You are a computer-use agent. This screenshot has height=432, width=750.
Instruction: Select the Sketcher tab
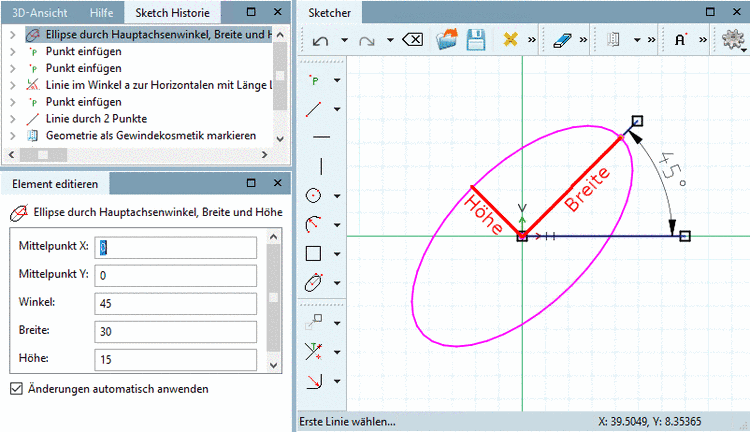point(330,13)
